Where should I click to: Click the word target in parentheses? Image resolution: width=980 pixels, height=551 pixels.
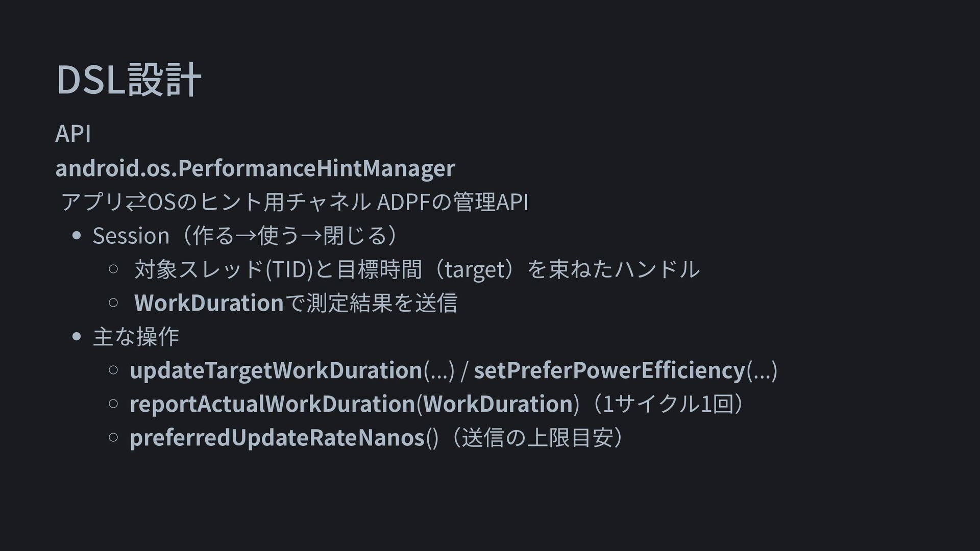pyautogui.click(x=475, y=269)
